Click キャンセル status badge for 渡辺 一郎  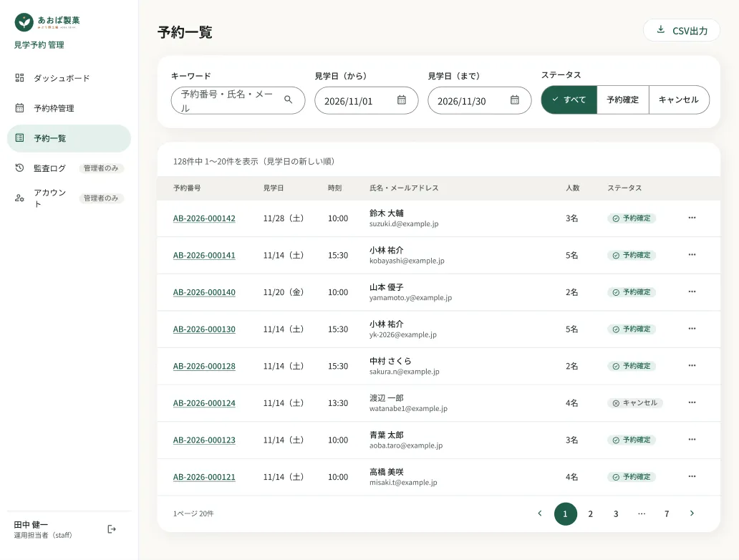pyautogui.click(x=635, y=403)
